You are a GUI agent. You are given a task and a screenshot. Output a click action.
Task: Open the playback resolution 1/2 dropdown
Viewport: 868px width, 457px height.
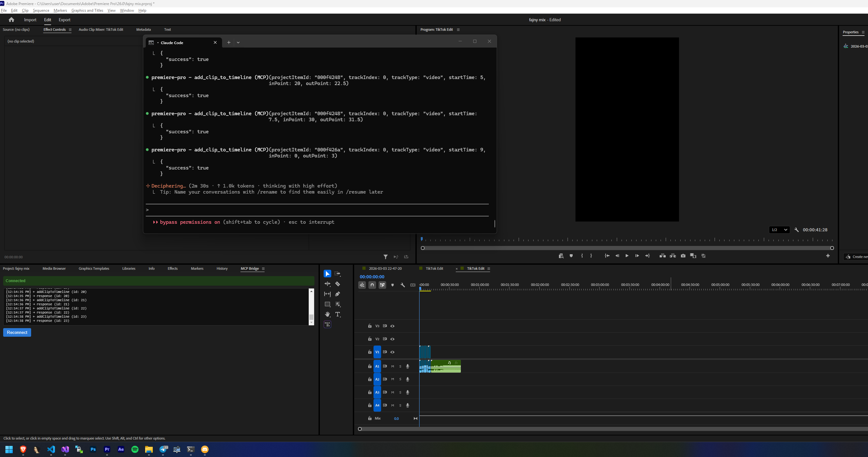(x=779, y=230)
